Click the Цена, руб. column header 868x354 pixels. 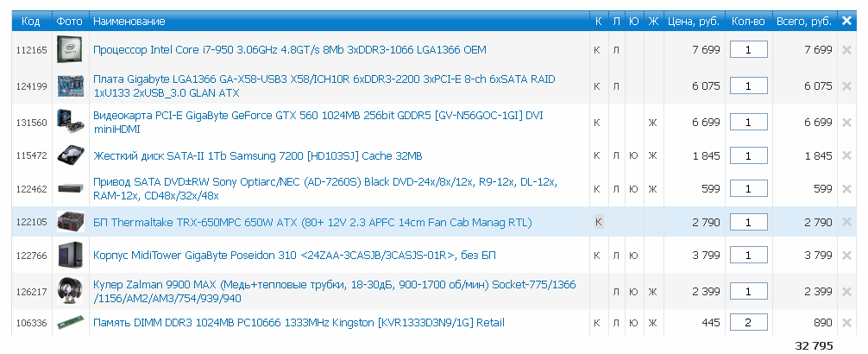point(694,21)
